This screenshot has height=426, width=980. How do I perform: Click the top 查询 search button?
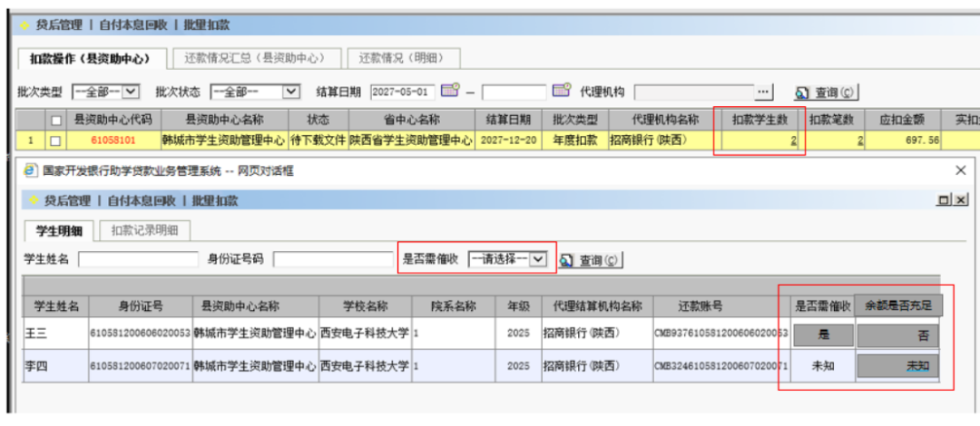click(825, 92)
